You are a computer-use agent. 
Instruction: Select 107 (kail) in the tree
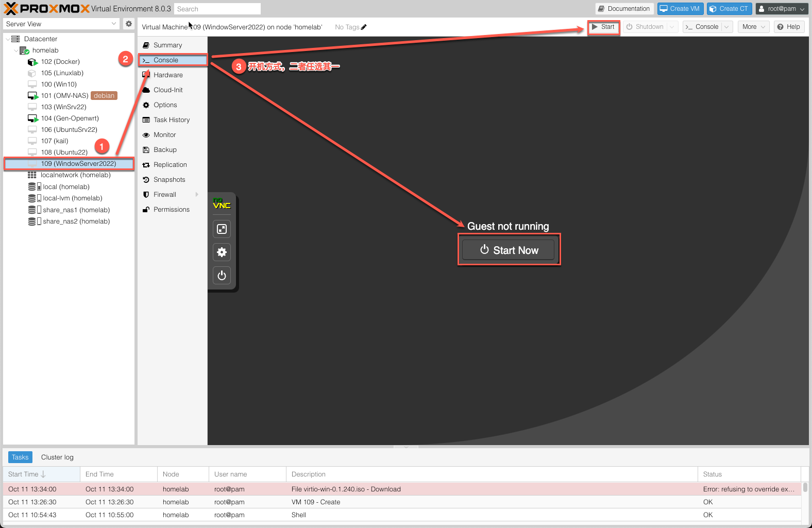[69, 141]
